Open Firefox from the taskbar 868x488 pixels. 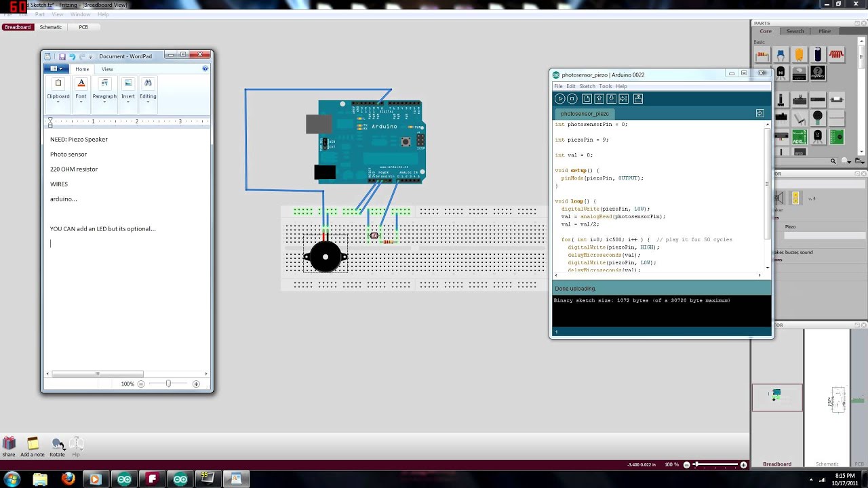(x=68, y=479)
